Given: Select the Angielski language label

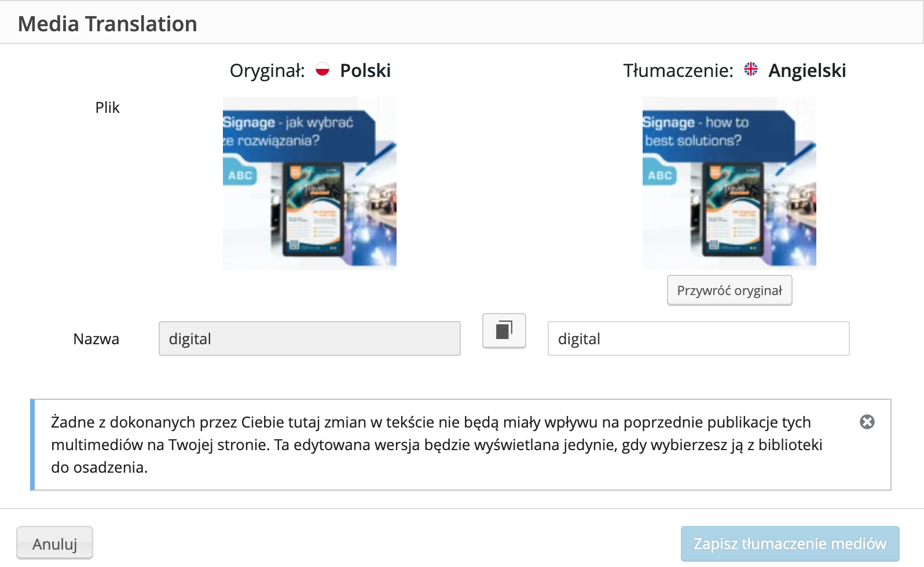Looking at the screenshot, I should (x=807, y=71).
